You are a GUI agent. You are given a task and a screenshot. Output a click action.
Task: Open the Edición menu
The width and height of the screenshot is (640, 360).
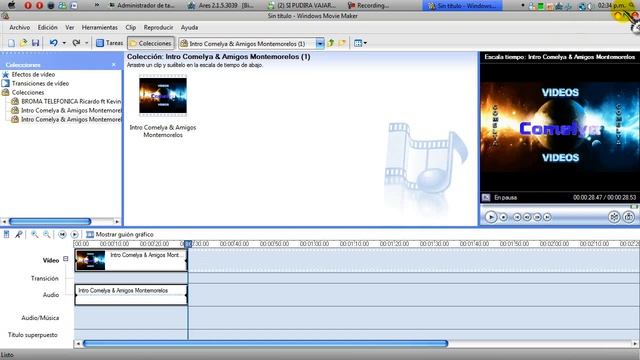[47, 27]
